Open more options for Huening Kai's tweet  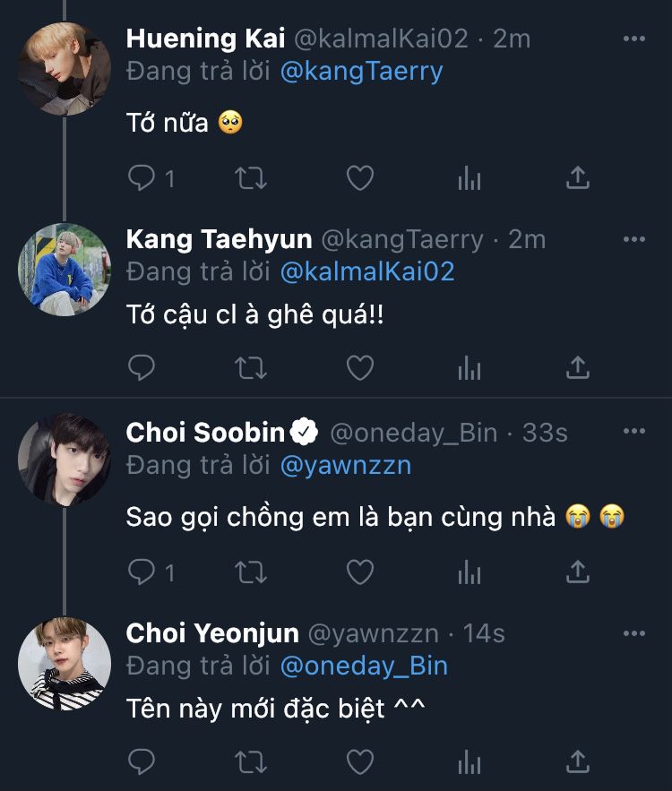633,39
